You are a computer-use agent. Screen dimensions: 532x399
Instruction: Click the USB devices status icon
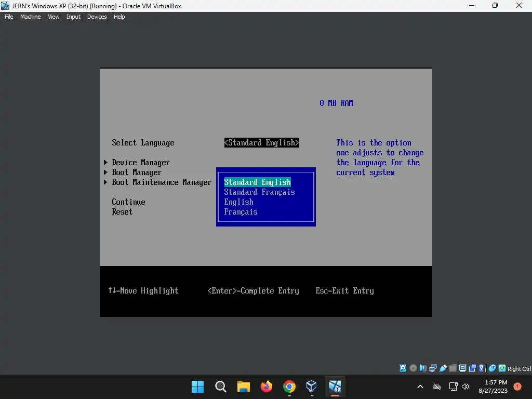[443, 368]
